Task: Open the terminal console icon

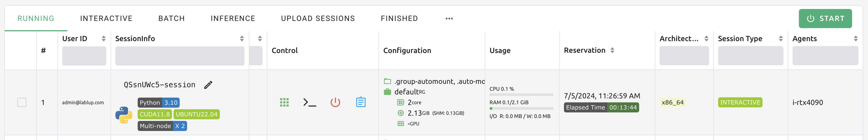Action: tap(309, 102)
